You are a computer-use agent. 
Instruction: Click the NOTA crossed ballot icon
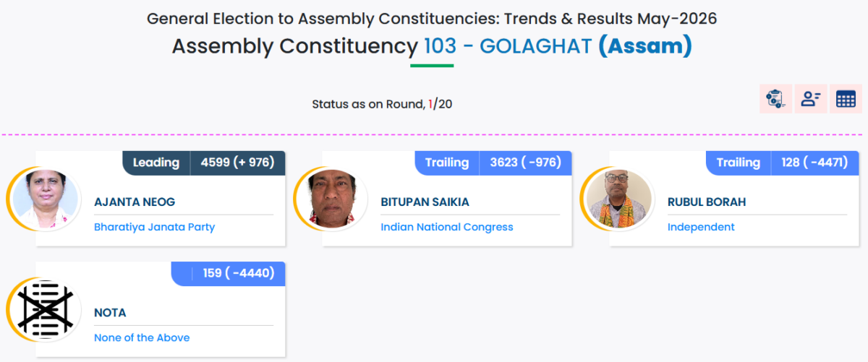pos(45,310)
